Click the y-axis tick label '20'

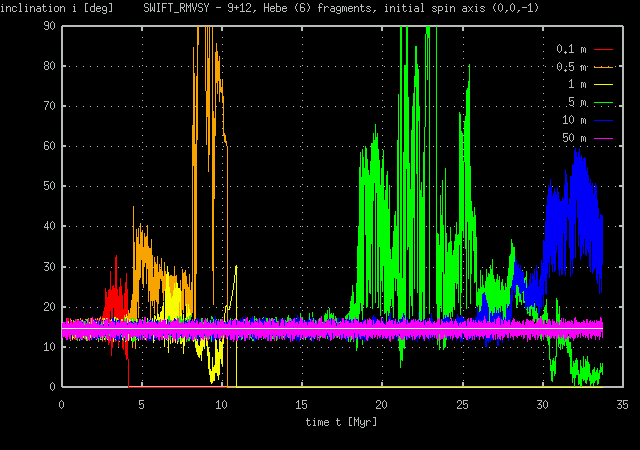click(x=49, y=307)
